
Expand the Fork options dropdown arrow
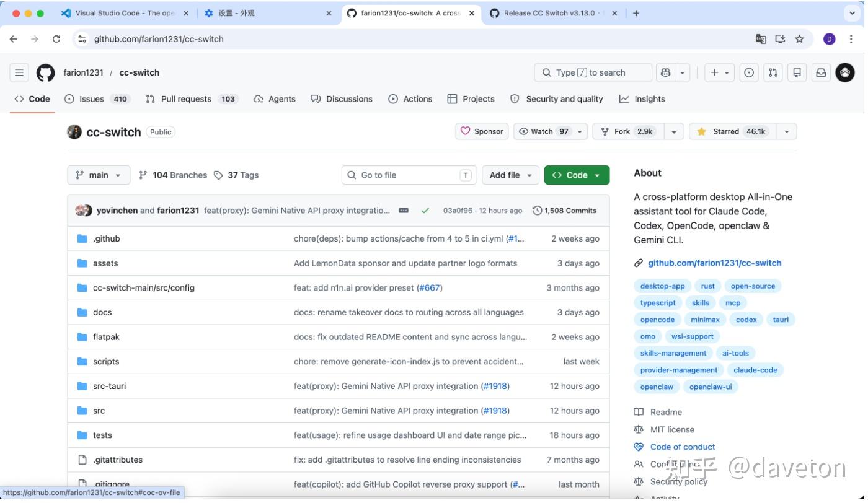pos(674,131)
